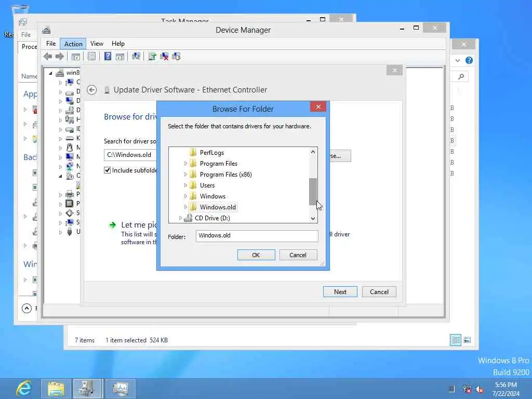Click Task Manager Fewer details arrow

tap(27, 308)
